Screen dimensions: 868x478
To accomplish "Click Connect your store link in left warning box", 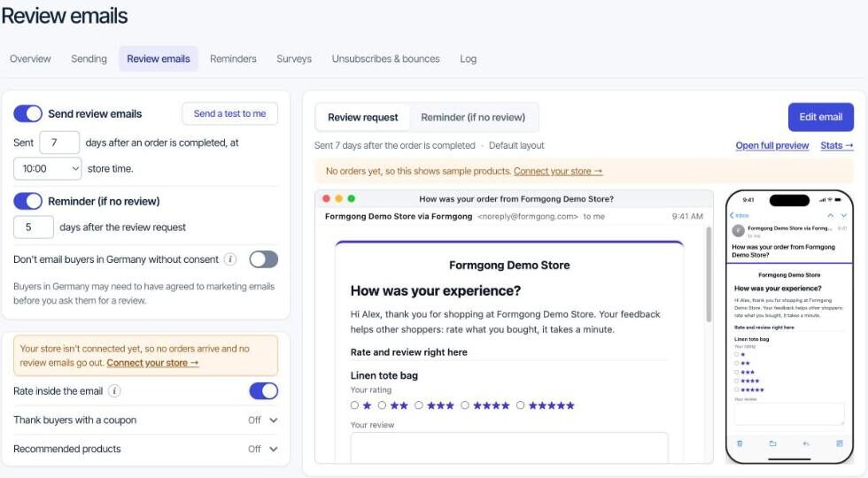I will (152, 363).
